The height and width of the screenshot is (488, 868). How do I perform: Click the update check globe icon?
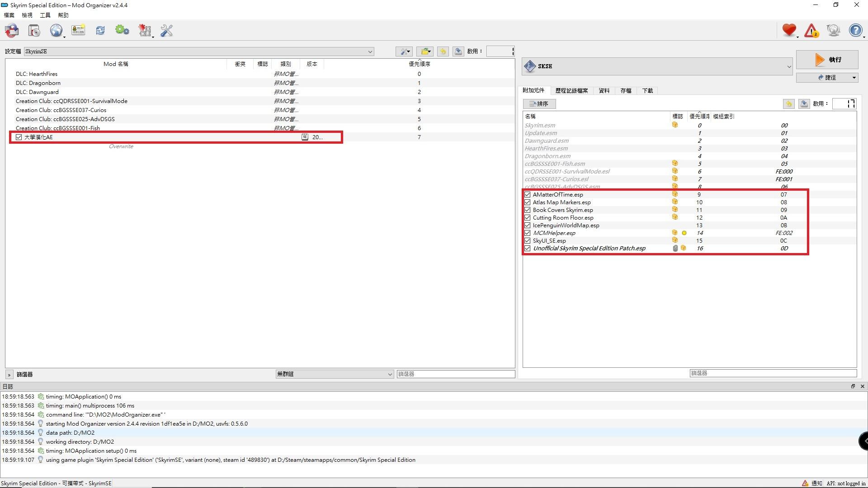[x=833, y=30]
